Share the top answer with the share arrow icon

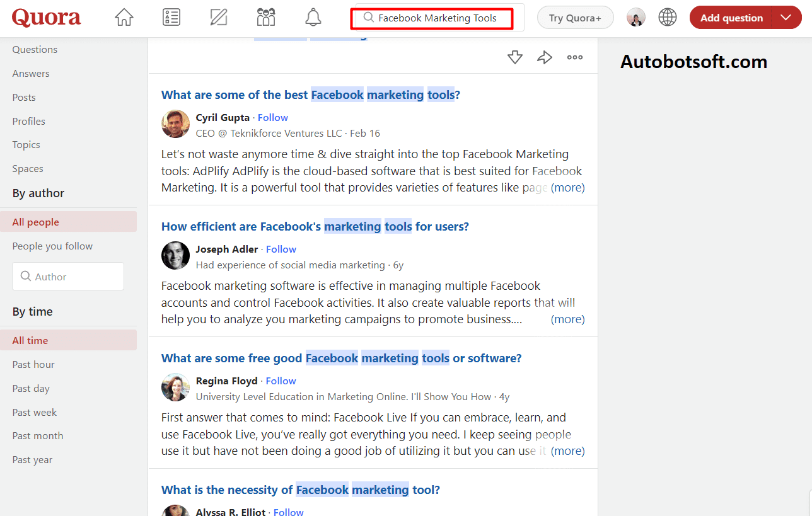coord(545,57)
